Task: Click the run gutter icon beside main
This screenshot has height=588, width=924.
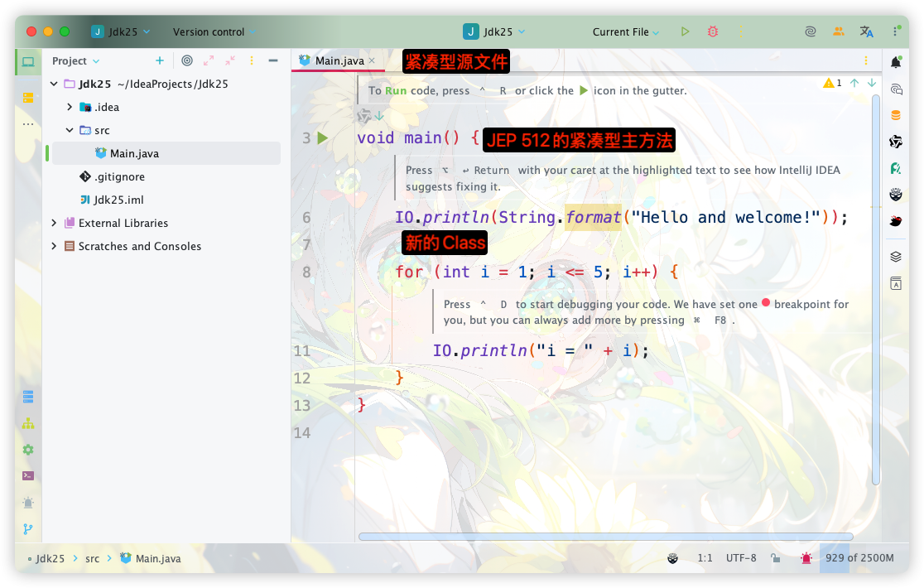Action: click(323, 138)
